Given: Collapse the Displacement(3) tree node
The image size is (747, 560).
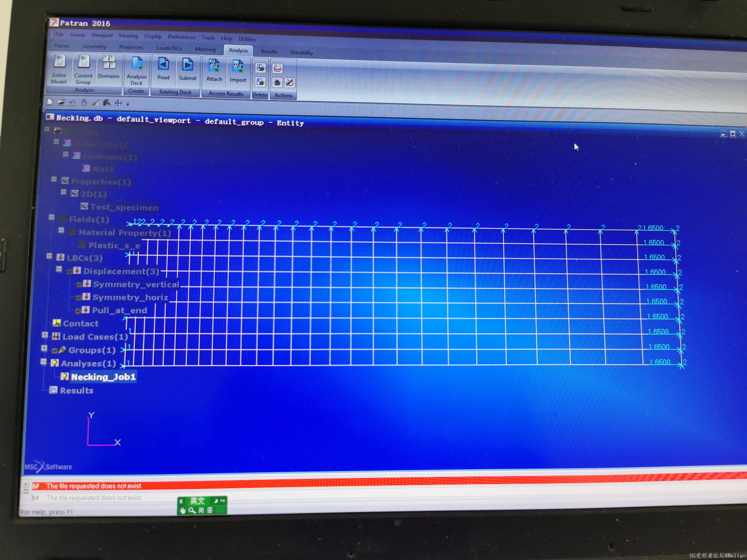Looking at the screenshot, I should [x=59, y=269].
